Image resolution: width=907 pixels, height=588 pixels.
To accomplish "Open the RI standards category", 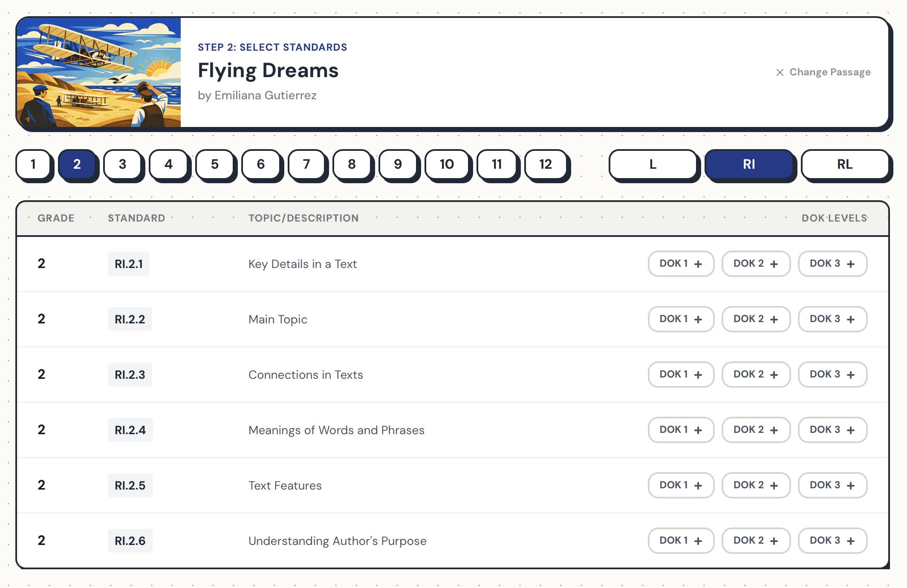I will pos(750,164).
